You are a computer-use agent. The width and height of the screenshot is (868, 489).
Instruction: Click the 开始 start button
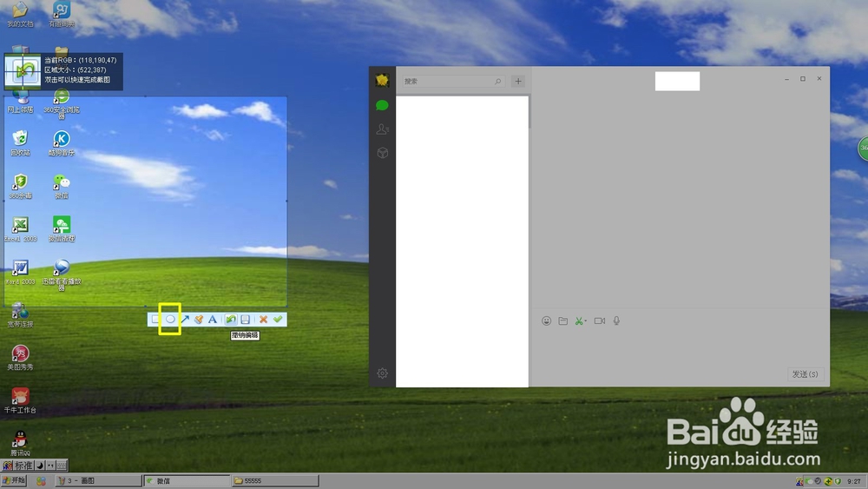[15, 480]
